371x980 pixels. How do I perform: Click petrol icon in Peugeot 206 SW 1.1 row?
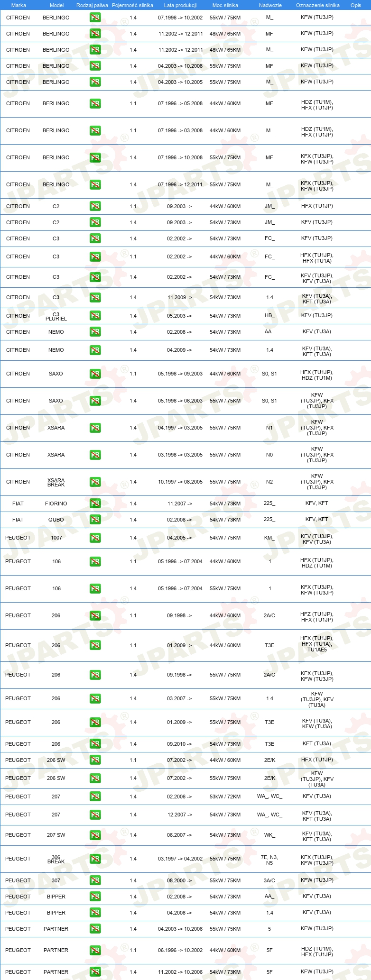(95, 760)
